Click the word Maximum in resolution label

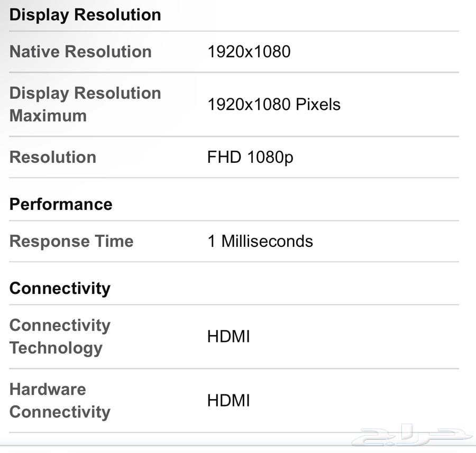(48, 116)
